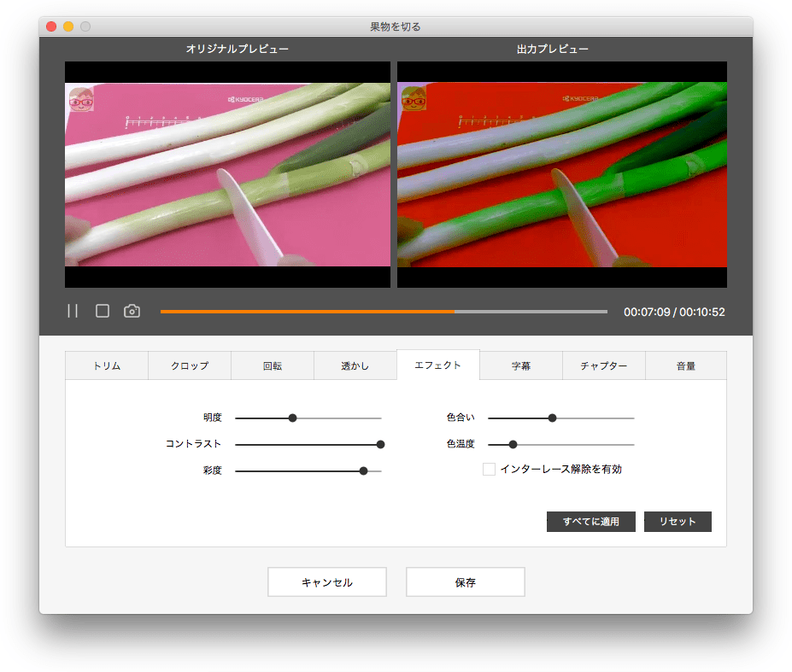Click the 明度 slider handle
This screenshot has height=672, width=792.
point(292,418)
